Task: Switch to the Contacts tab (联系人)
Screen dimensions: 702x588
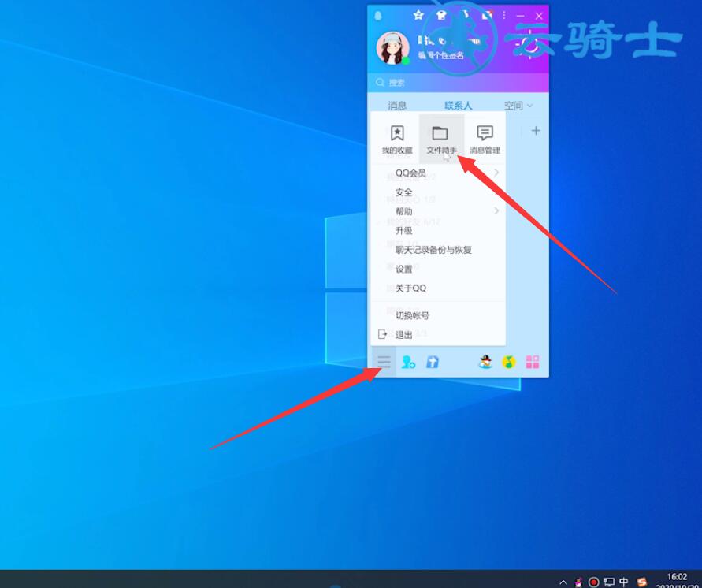Action: (x=458, y=106)
